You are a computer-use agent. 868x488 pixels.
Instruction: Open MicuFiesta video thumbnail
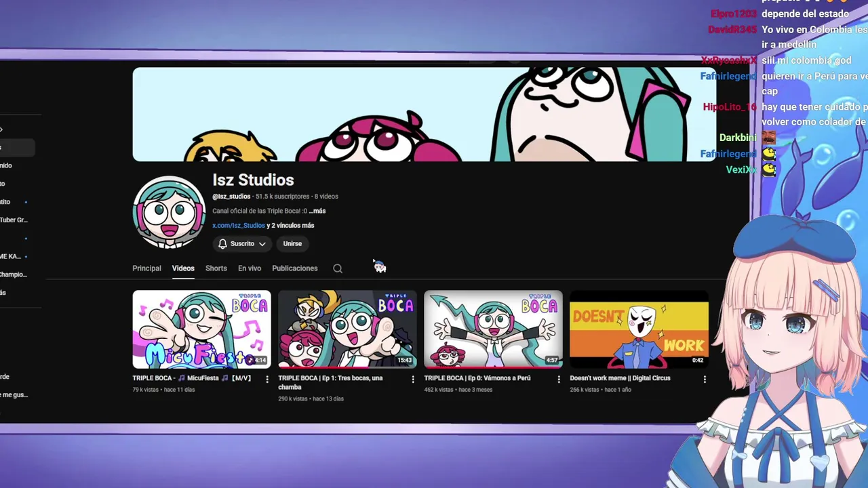pos(201,329)
